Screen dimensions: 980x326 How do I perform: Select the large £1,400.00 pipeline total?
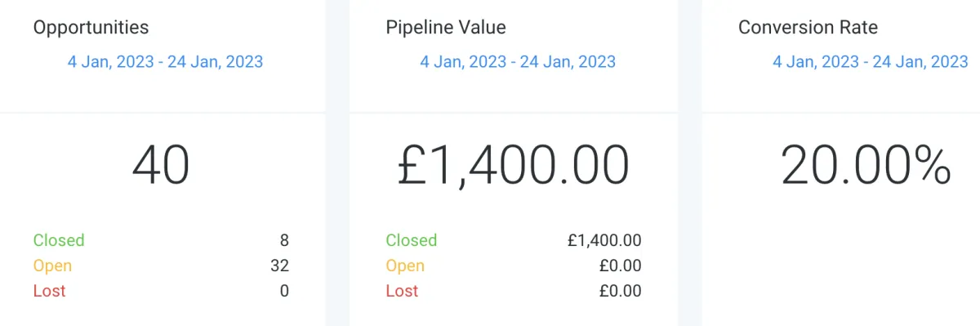point(514,165)
